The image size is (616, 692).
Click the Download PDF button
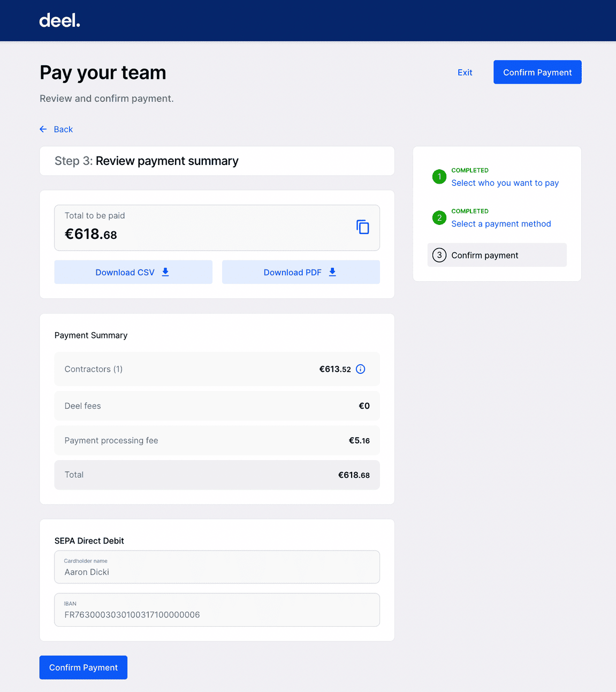[300, 272]
